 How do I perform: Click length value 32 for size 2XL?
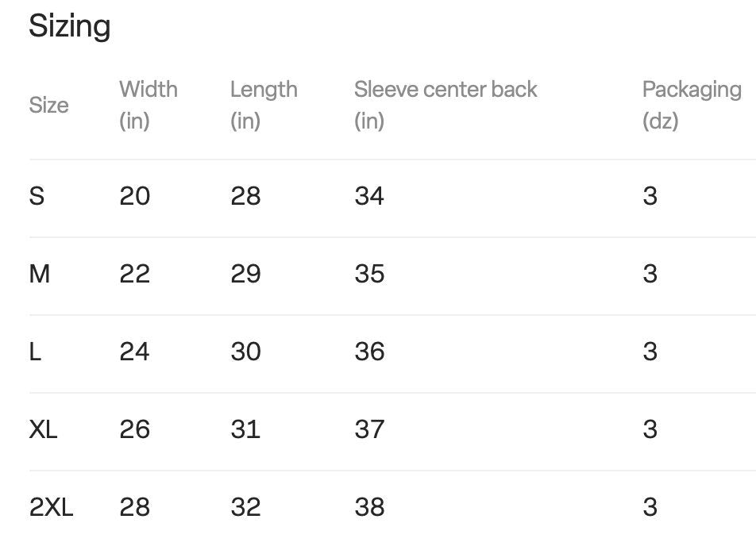[x=245, y=507]
